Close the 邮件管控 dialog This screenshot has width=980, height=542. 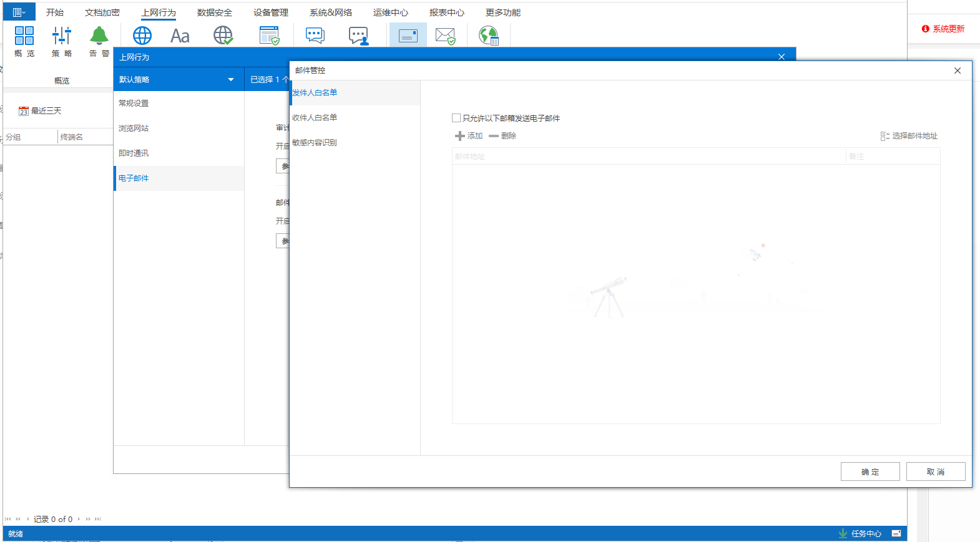[958, 70]
